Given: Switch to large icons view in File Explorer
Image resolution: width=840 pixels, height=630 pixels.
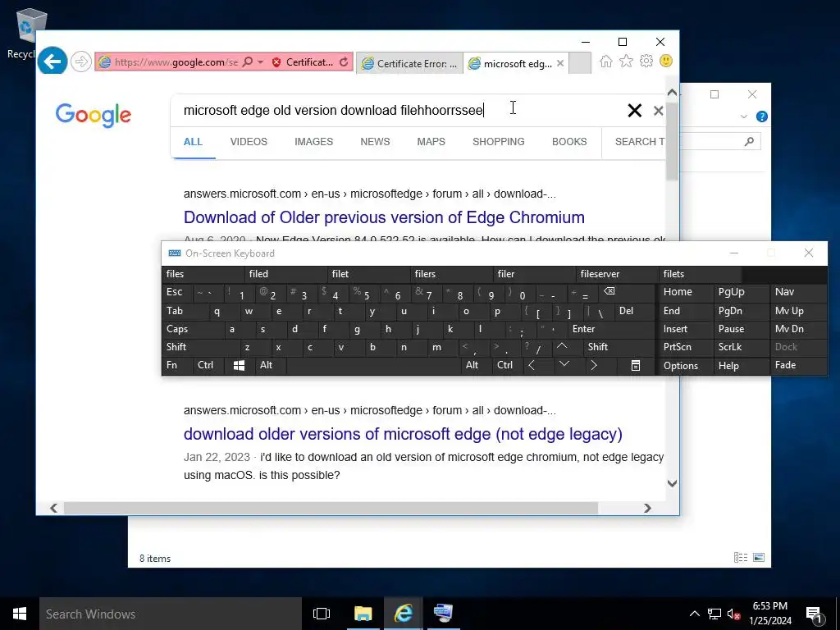Looking at the screenshot, I should (759, 558).
